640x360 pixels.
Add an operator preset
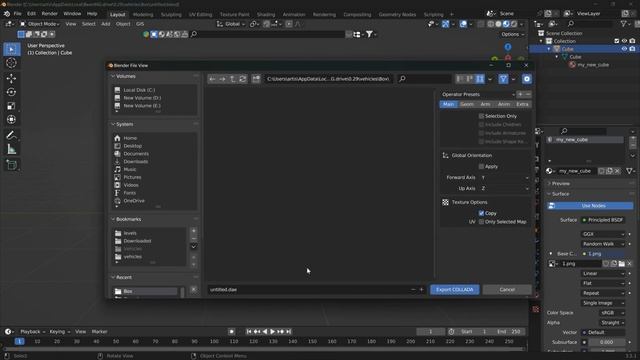pos(520,94)
